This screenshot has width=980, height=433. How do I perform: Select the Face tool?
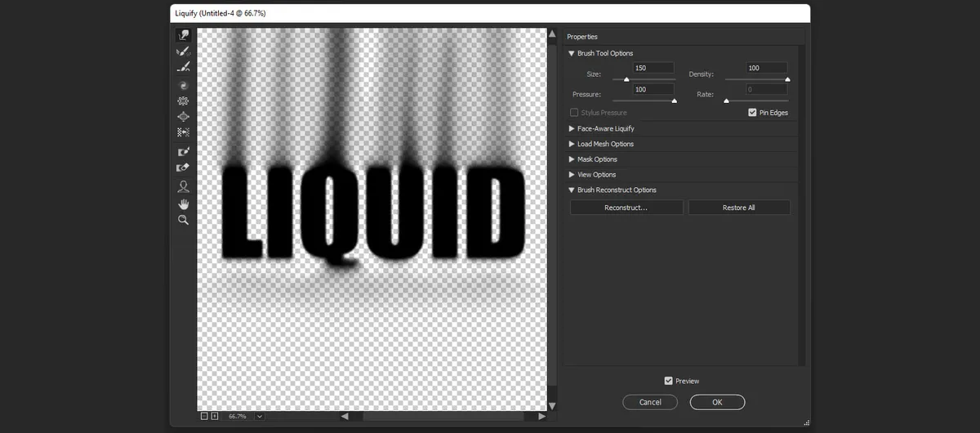[183, 186]
